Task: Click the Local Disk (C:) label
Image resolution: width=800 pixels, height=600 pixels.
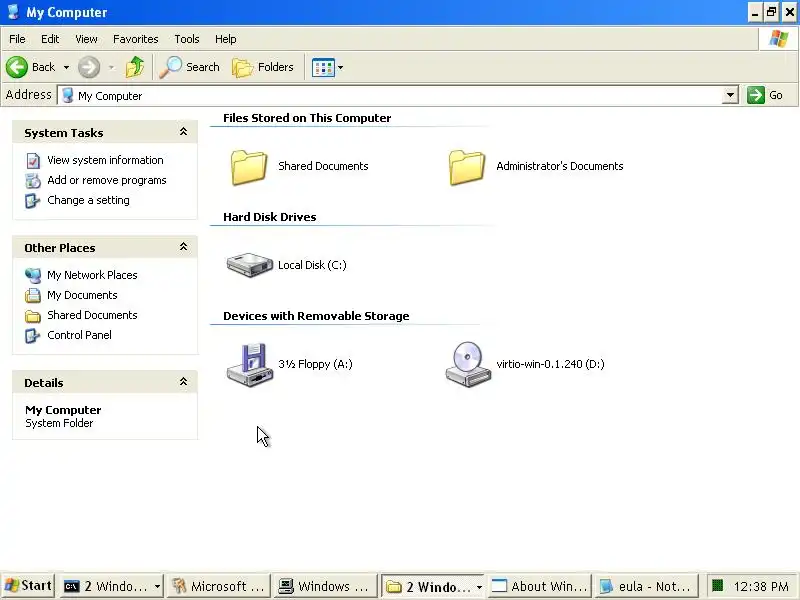Action: point(312,265)
